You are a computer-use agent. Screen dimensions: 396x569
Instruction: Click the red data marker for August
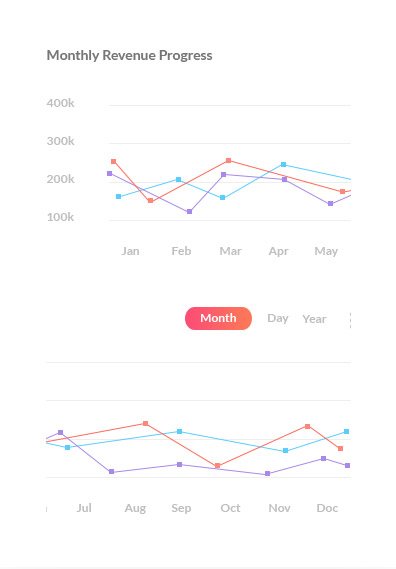click(x=146, y=423)
